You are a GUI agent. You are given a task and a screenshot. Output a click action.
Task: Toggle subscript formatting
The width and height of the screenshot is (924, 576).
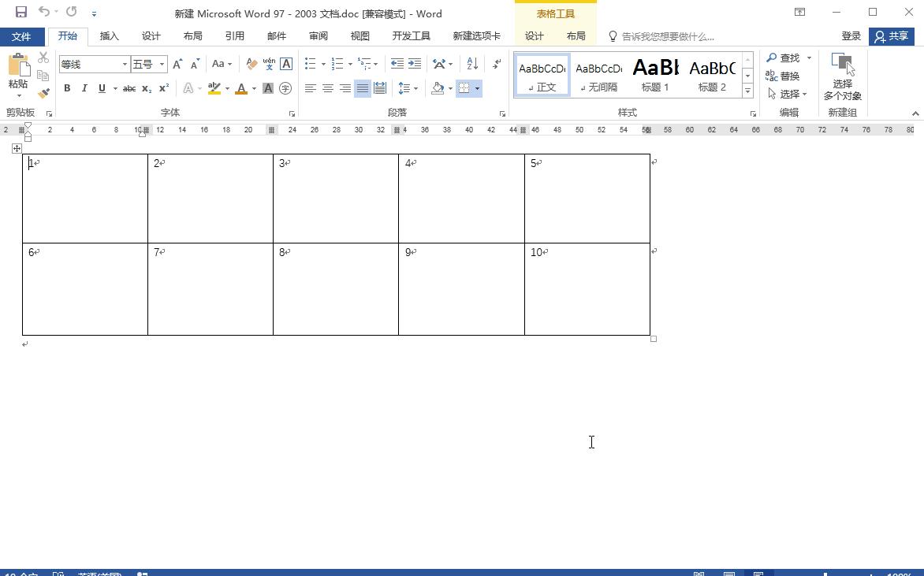pos(147,88)
